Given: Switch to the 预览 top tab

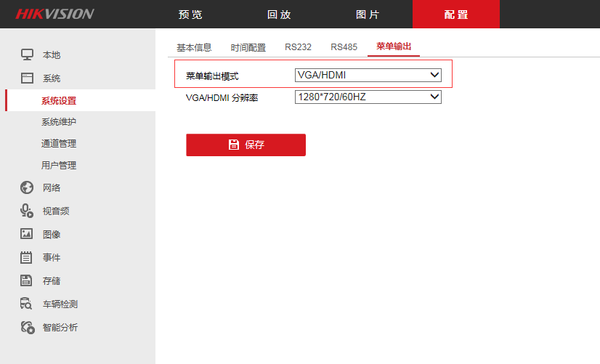Looking at the screenshot, I should [x=190, y=15].
